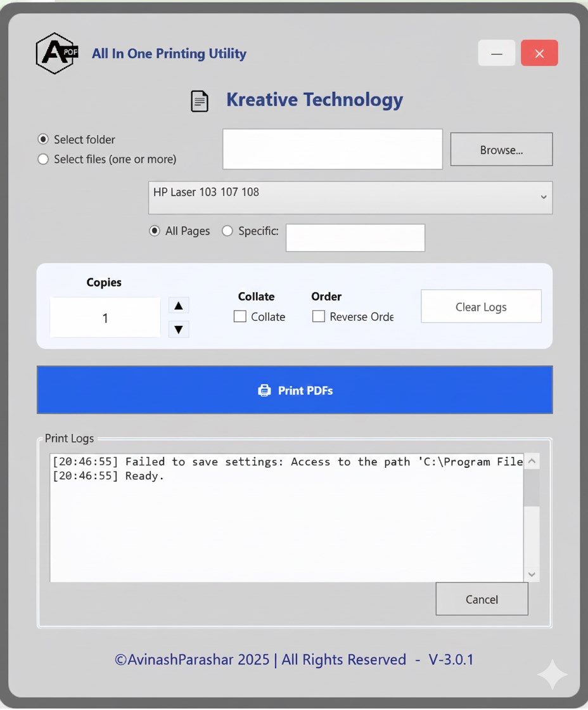Select the All Pages radio button

coord(154,231)
